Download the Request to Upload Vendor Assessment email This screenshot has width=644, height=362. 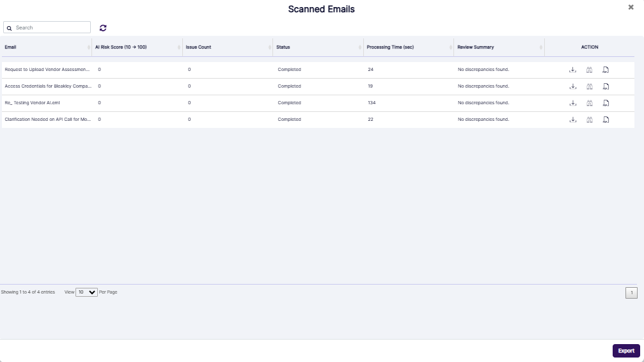pyautogui.click(x=572, y=70)
